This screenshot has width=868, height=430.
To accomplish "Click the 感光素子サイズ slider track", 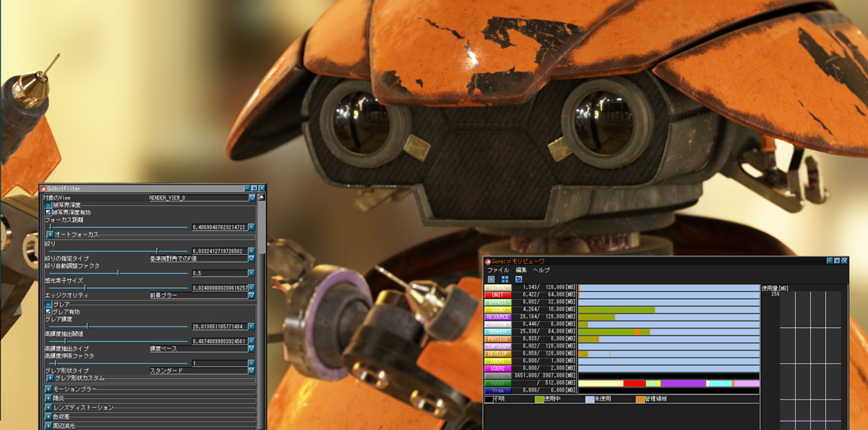I will coord(117,288).
